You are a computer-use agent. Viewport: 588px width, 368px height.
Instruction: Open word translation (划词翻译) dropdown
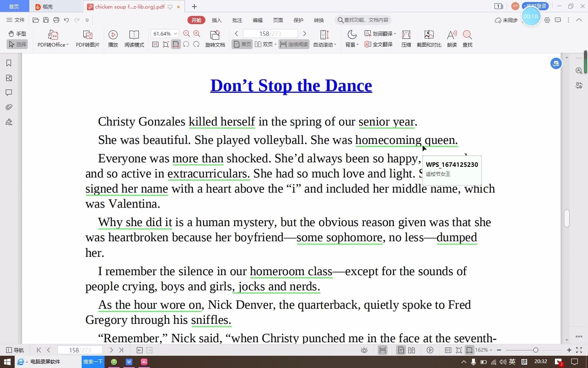380,34
